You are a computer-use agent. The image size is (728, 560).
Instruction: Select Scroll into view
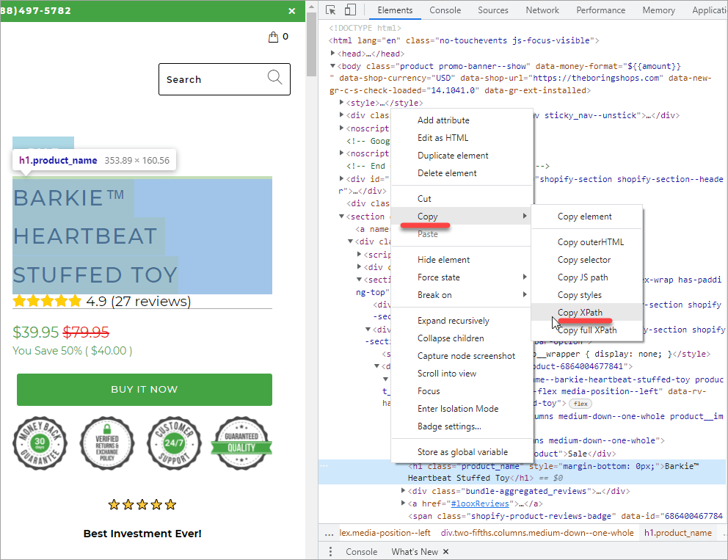click(462, 374)
